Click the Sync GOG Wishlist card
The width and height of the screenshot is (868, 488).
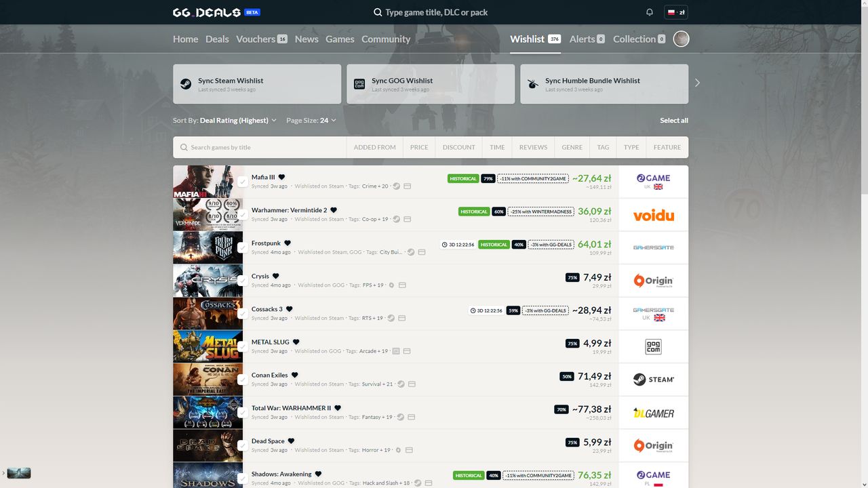pyautogui.click(x=431, y=84)
